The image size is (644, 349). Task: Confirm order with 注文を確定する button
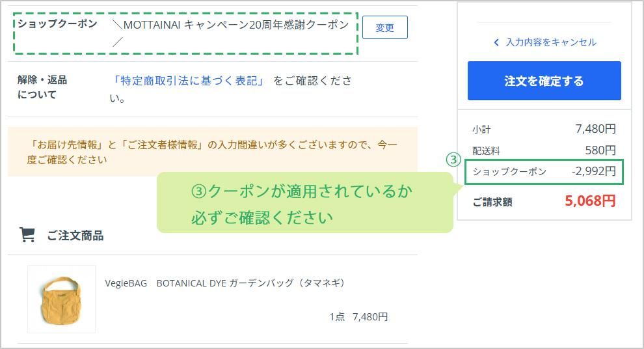pos(544,81)
